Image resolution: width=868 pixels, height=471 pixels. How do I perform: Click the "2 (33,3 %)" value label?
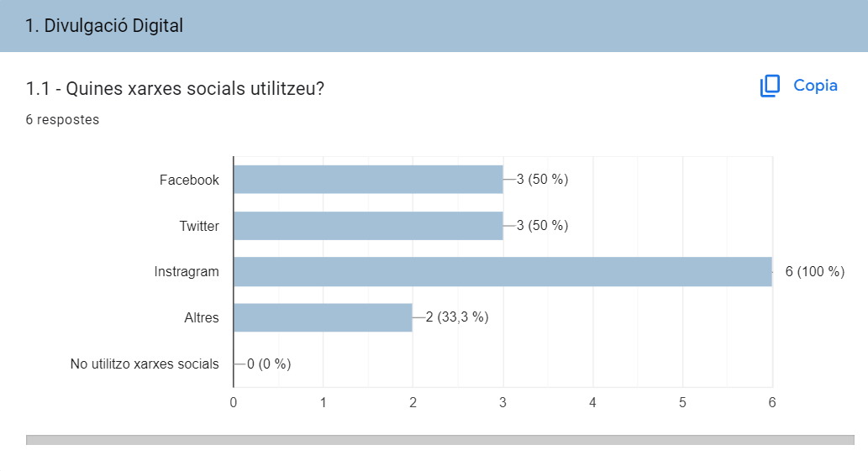coord(456,317)
